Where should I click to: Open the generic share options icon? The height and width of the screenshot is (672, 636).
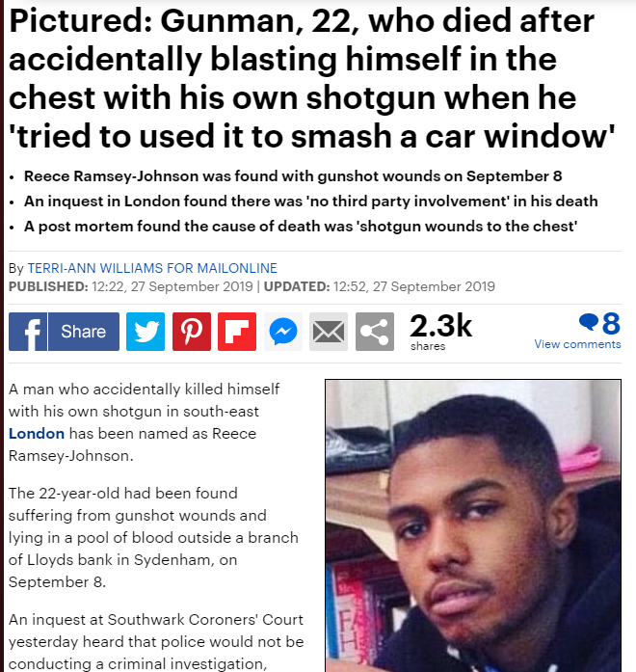[375, 332]
